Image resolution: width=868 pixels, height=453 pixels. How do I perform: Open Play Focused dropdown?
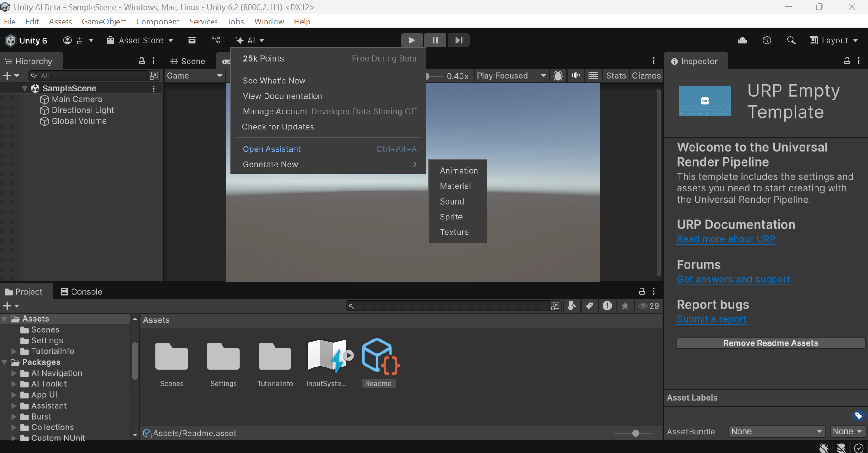(x=511, y=76)
